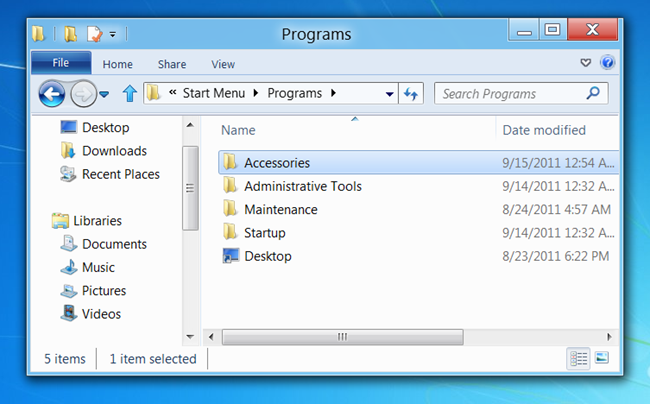Click navigation pane scroll up arrow

(190, 125)
